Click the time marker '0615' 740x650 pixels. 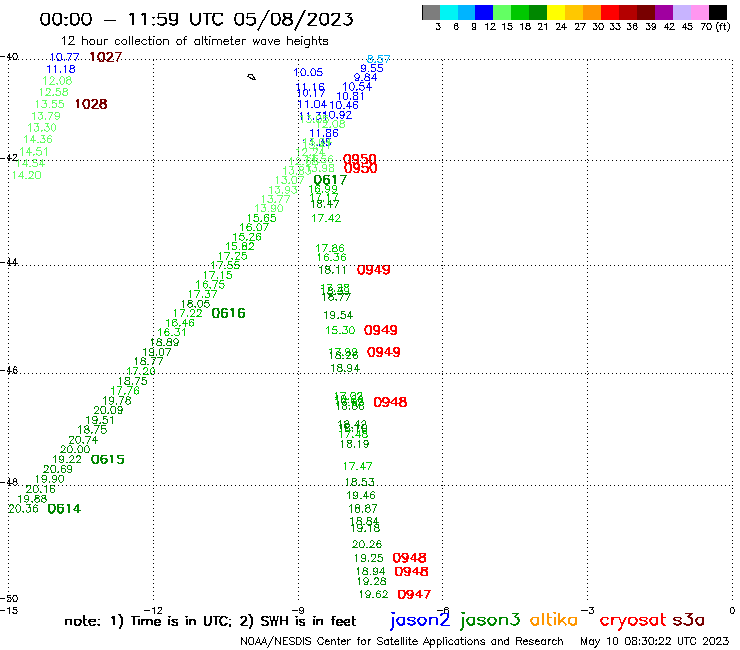108,459
